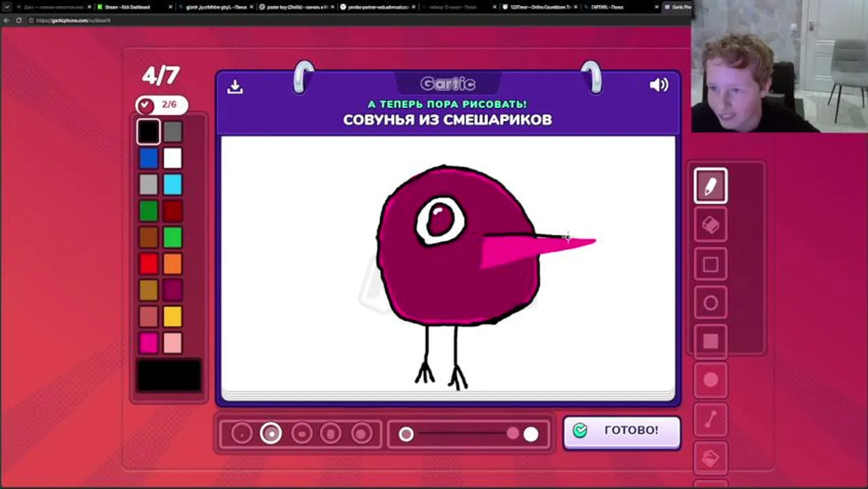868x489 pixels.
Task: Choose the largest brush size
Action: pyautogui.click(x=361, y=433)
